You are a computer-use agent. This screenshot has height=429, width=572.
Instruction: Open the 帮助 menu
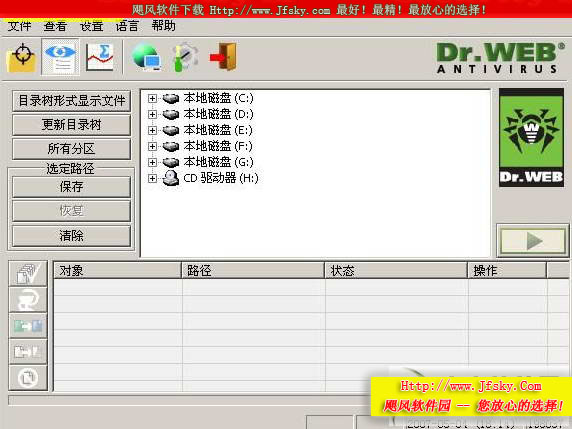(x=163, y=26)
